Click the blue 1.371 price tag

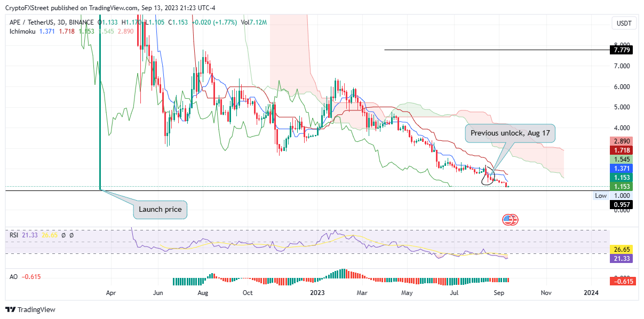(621, 168)
